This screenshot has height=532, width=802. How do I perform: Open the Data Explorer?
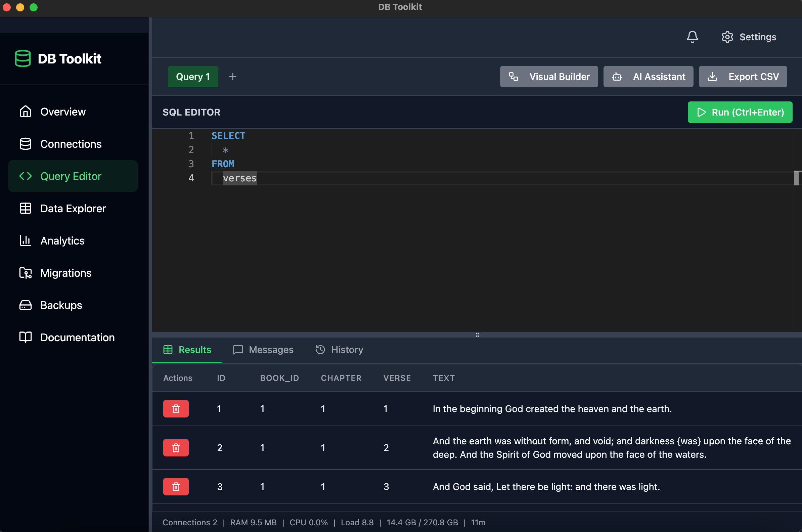click(73, 208)
